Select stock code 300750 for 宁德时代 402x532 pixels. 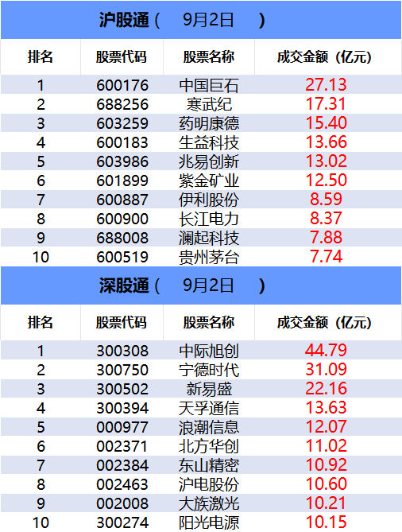click(x=122, y=370)
